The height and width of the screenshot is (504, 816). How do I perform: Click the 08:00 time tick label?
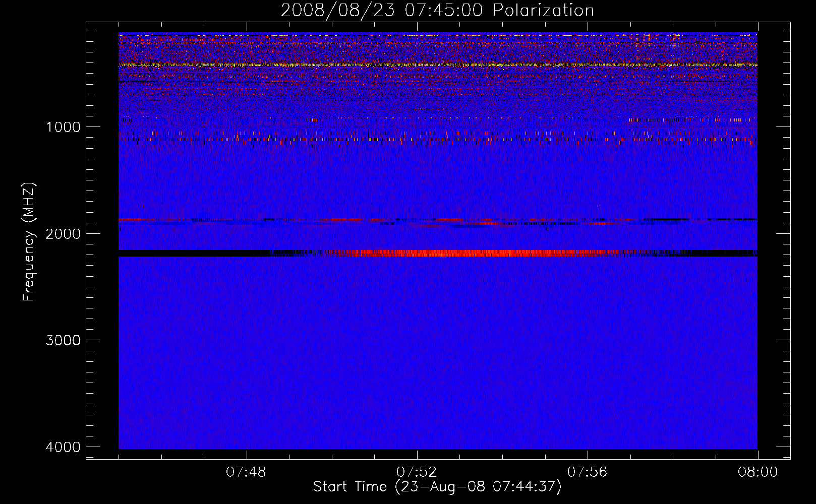(x=758, y=472)
